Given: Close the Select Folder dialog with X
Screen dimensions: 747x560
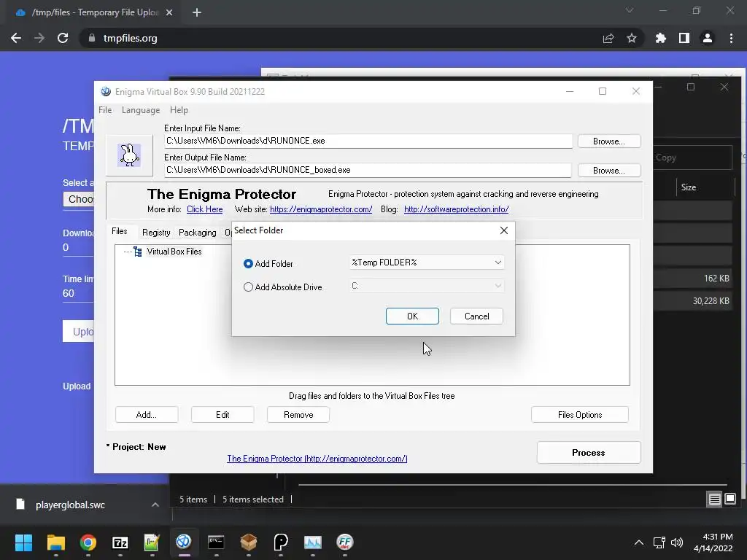Looking at the screenshot, I should click(x=503, y=230).
